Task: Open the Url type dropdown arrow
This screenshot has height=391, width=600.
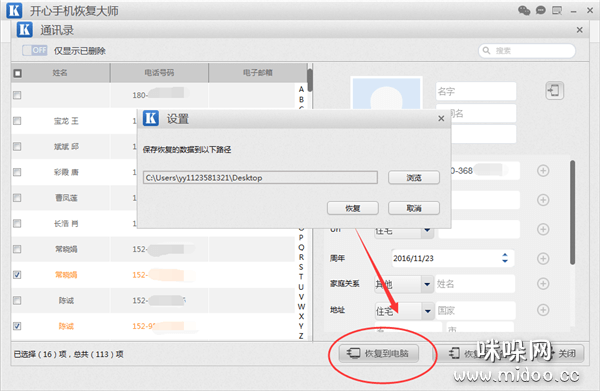Action: [x=427, y=230]
